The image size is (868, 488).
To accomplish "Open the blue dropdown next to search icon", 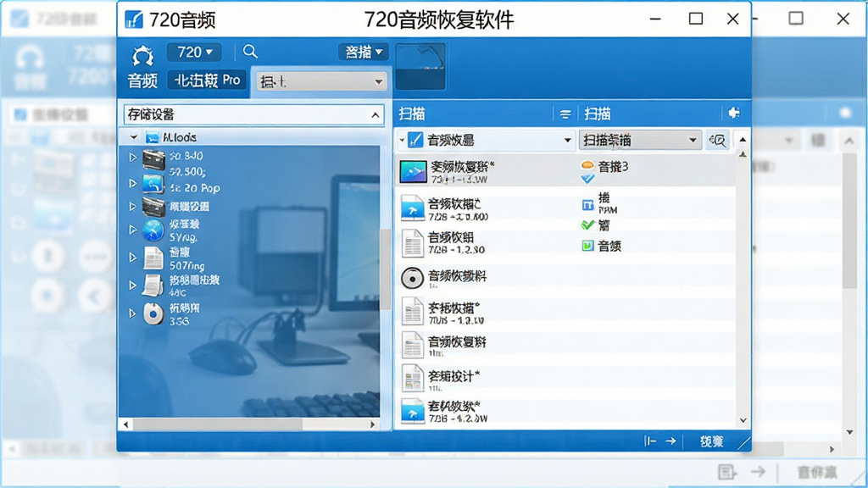I will click(x=363, y=52).
